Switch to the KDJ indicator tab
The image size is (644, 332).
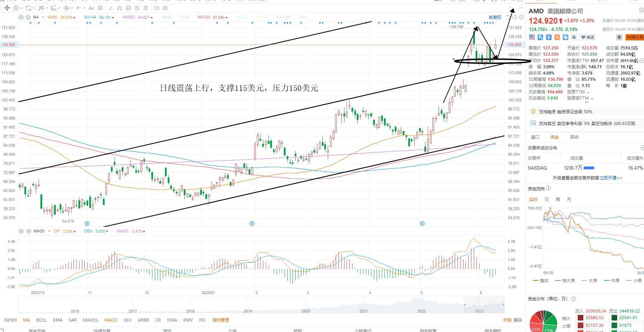[x=127, y=320]
